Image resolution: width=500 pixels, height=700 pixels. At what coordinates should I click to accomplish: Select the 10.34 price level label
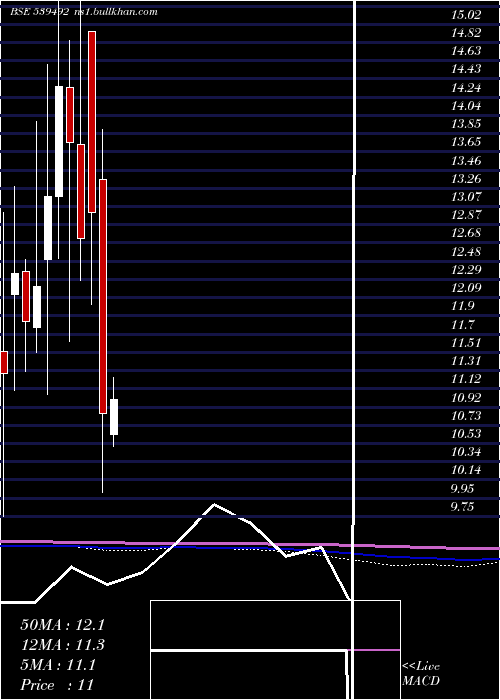point(466,452)
